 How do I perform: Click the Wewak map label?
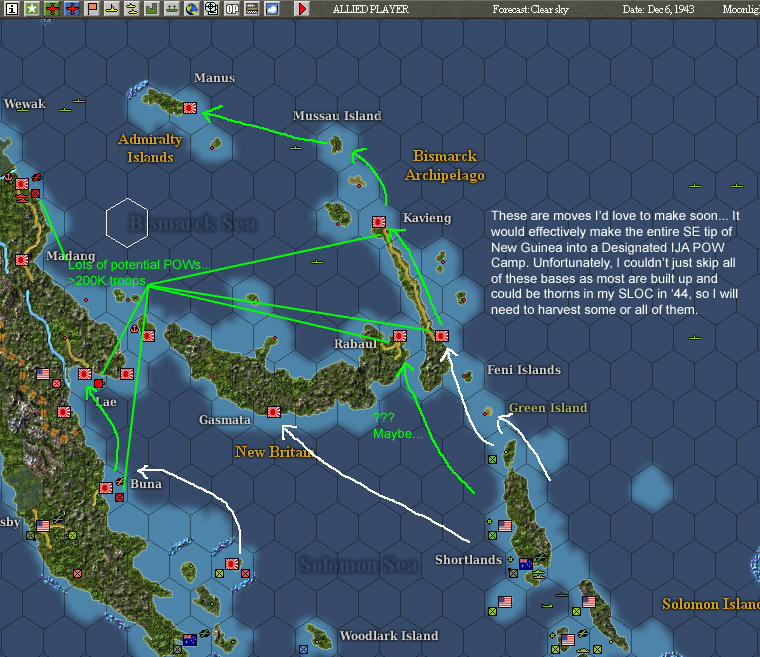[24, 103]
